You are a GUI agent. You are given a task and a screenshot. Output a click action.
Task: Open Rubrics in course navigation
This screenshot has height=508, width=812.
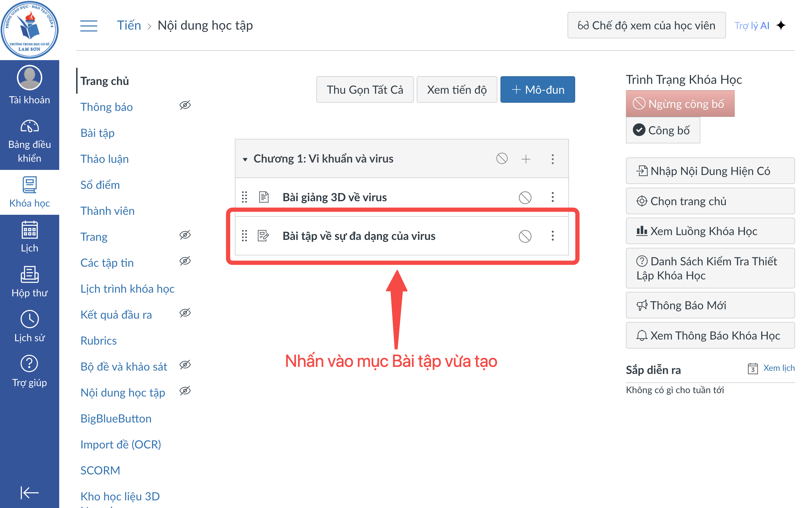pyautogui.click(x=99, y=341)
